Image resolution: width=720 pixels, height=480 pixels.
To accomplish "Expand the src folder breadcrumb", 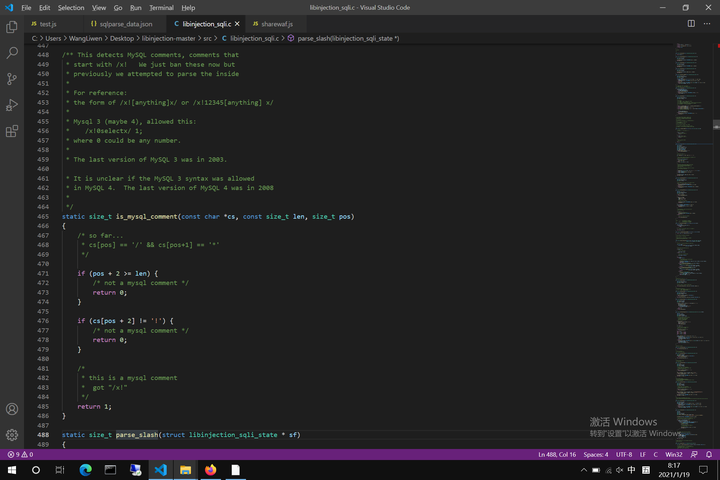I will [208, 39].
